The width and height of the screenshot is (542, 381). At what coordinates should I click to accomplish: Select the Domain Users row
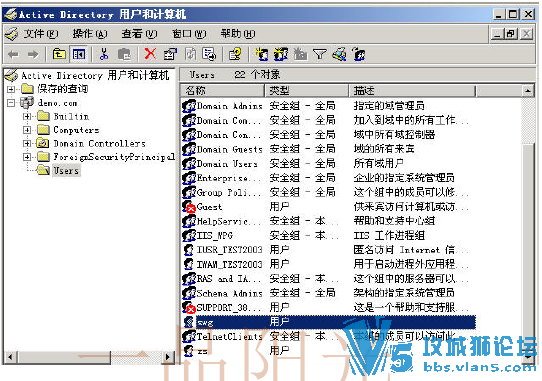point(328,164)
